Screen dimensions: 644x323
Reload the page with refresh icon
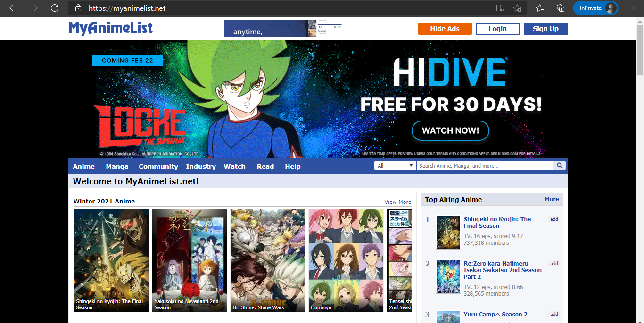coord(55,8)
